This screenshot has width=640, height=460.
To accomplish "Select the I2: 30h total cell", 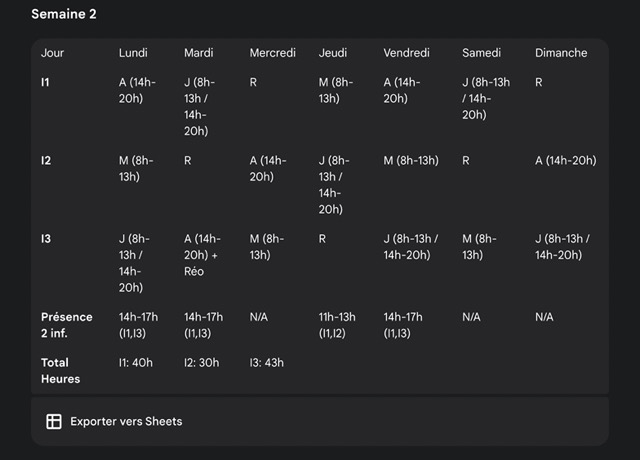I will pos(202,363).
